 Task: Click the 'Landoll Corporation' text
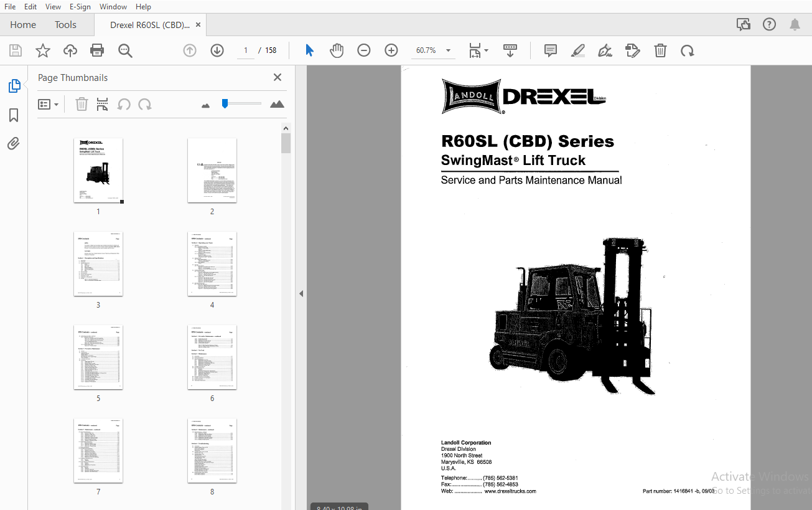466,443
